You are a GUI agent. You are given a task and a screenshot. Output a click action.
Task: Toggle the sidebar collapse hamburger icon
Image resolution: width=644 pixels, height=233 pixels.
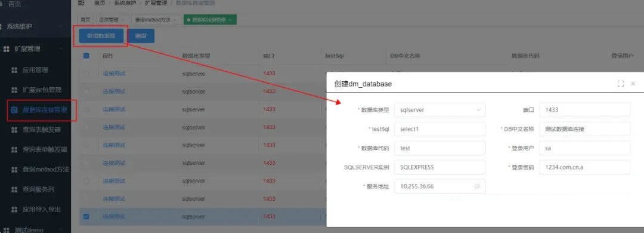coord(81,3)
